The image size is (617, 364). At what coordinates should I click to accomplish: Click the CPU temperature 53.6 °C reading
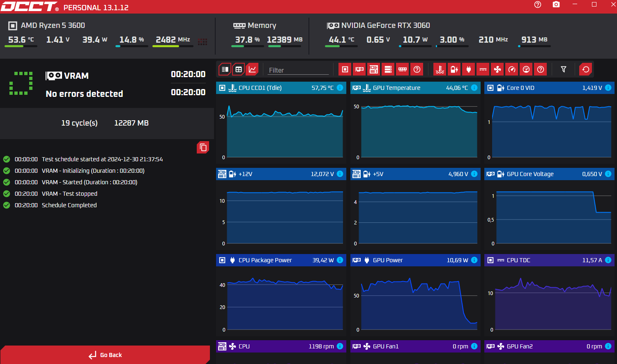click(x=21, y=40)
